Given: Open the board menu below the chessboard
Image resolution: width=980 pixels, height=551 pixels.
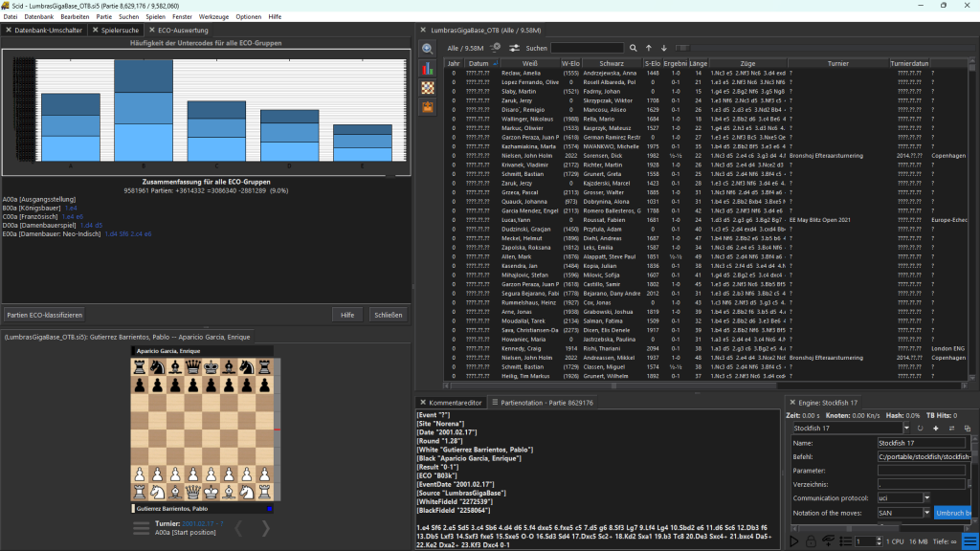Looking at the screenshot, I should click(141, 529).
